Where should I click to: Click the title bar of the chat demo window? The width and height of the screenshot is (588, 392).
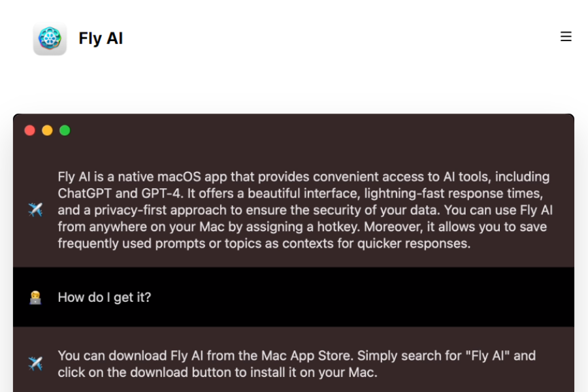point(294,130)
